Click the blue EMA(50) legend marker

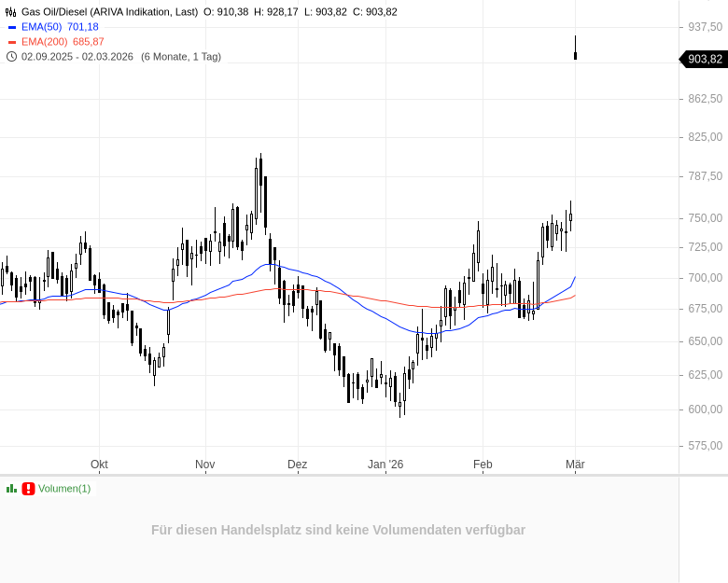click(x=12, y=27)
